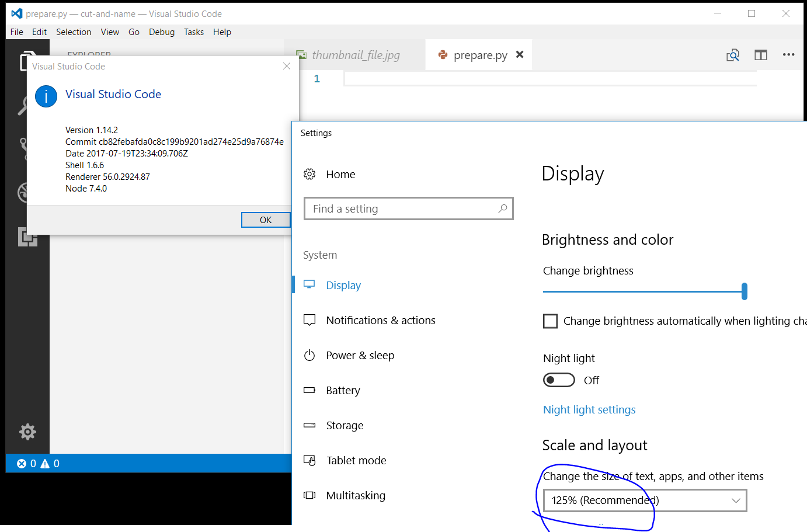
Task: Switch to the prepare.py tab
Action: coord(479,55)
